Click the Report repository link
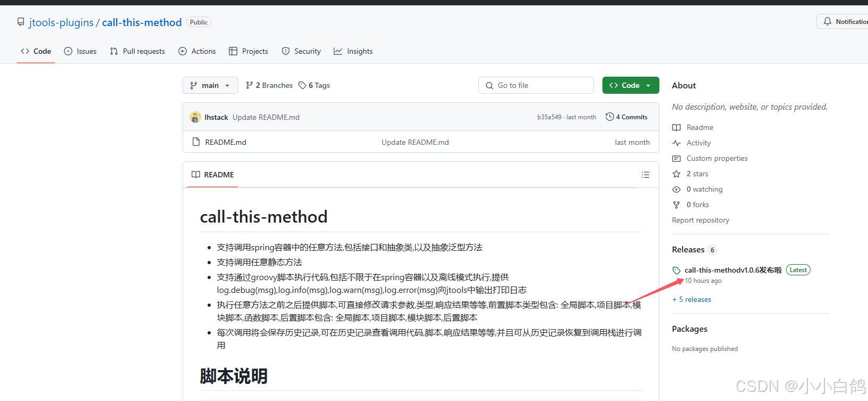 [x=700, y=220]
